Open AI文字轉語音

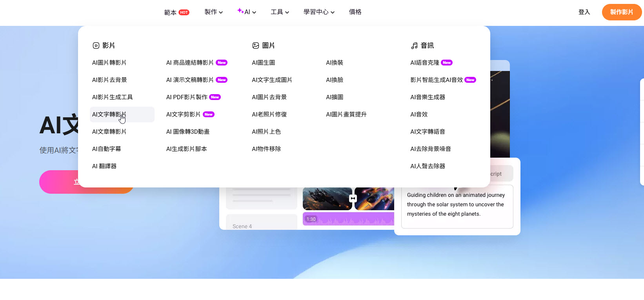pyautogui.click(x=428, y=132)
